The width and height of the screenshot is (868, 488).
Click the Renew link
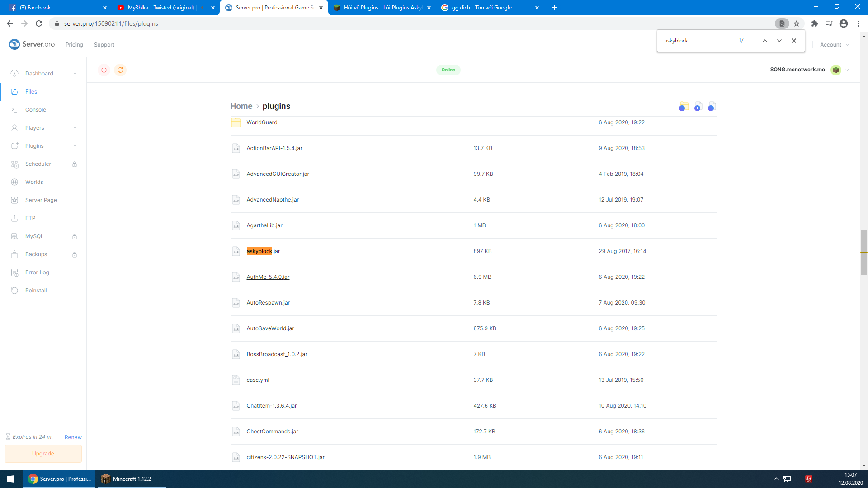[x=73, y=437]
